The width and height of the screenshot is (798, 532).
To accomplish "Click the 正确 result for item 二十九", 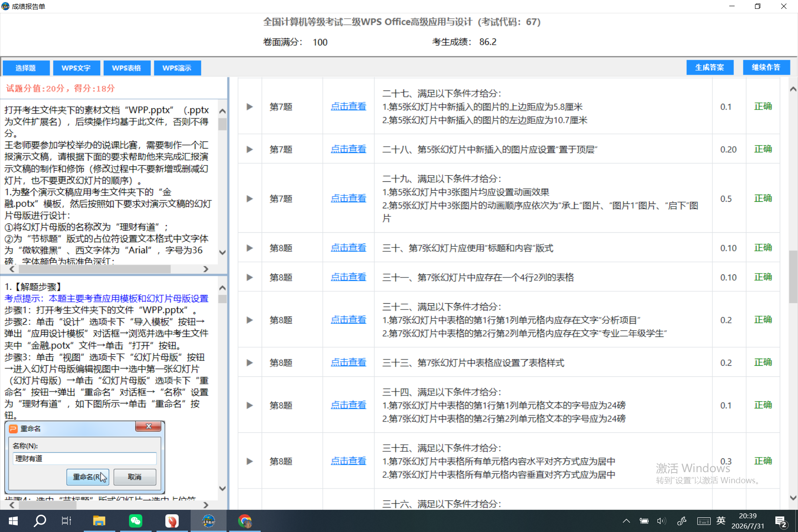I will pyautogui.click(x=763, y=198).
